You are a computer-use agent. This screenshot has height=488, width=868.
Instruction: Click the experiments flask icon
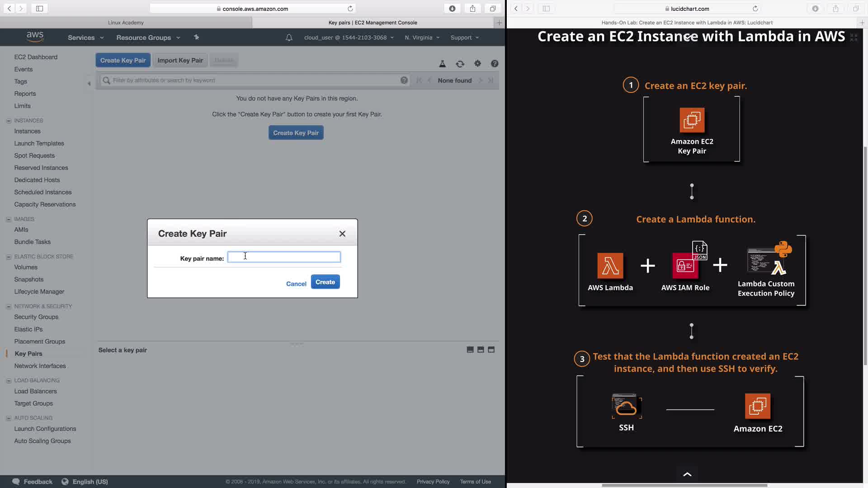tap(443, 64)
